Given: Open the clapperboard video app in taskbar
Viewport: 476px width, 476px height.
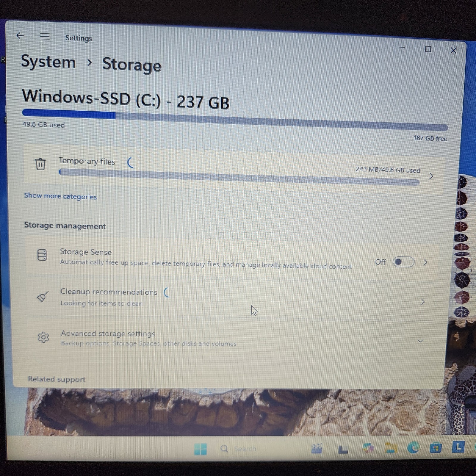Looking at the screenshot, I should tap(317, 448).
